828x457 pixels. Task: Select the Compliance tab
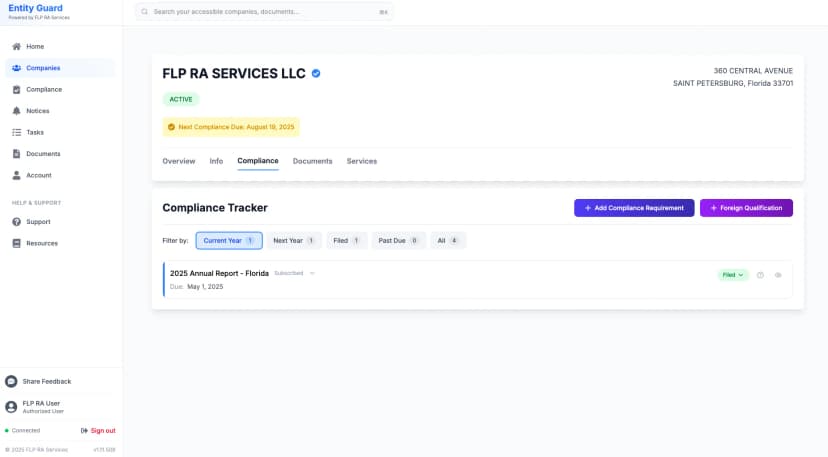[x=258, y=161]
